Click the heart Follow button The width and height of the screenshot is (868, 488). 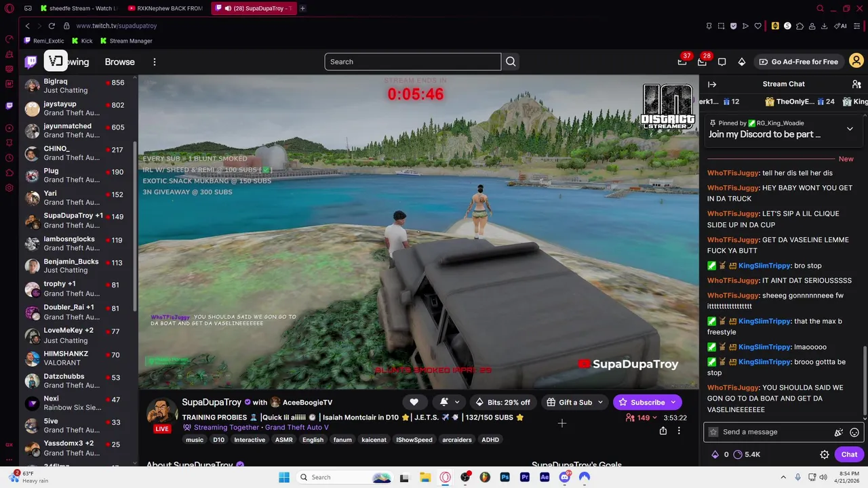[414, 402]
